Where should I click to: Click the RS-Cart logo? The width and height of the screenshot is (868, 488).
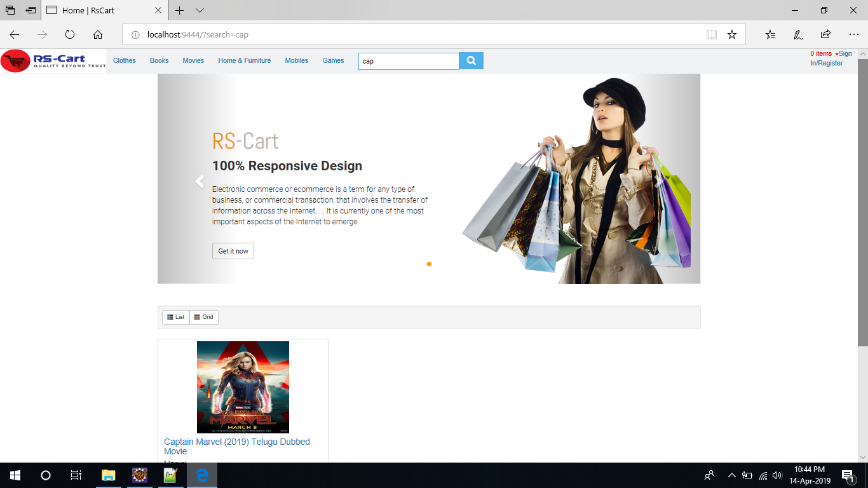coord(53,61)
